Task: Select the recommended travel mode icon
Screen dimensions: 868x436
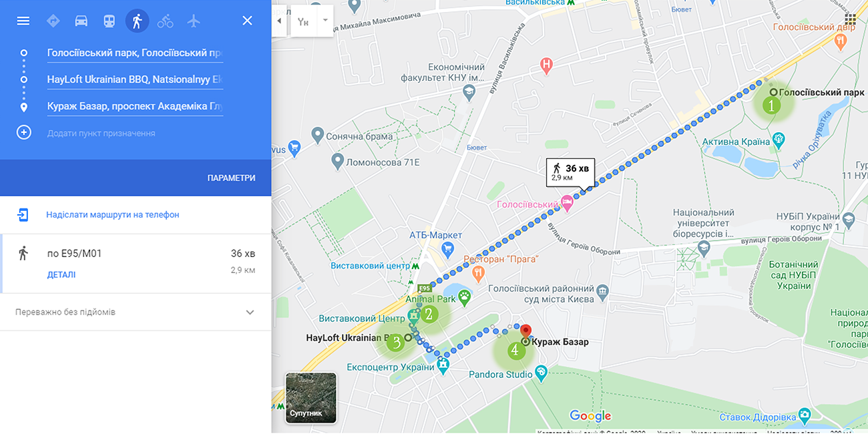Action: tap(53, 21)
